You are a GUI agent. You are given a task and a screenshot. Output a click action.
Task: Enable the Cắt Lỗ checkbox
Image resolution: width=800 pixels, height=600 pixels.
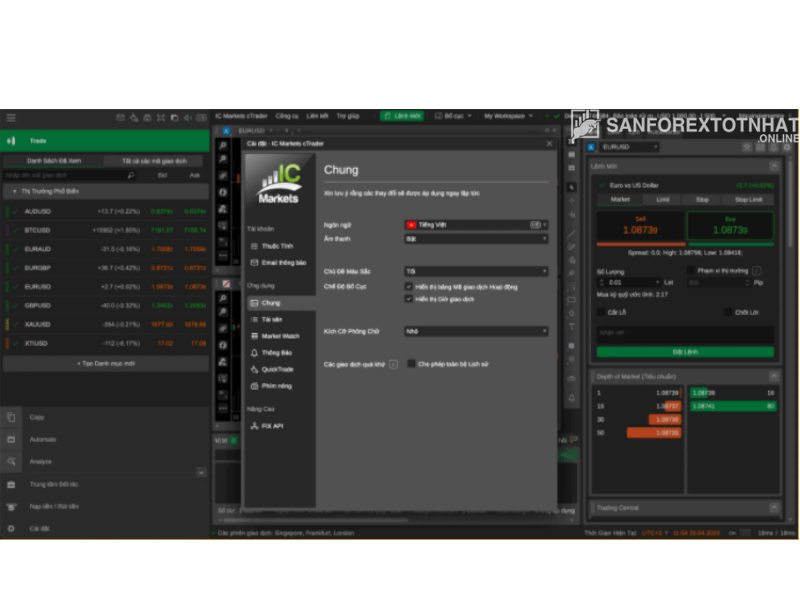point(601,312)
